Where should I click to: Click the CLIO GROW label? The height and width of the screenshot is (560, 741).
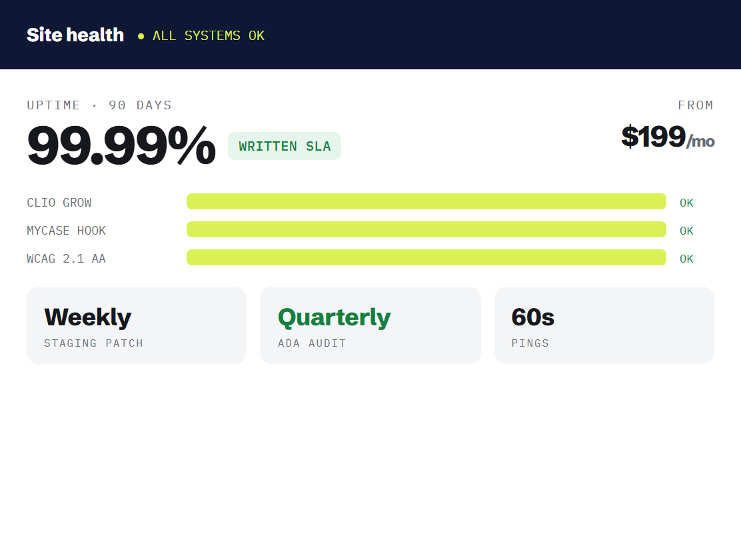point(59,203)
